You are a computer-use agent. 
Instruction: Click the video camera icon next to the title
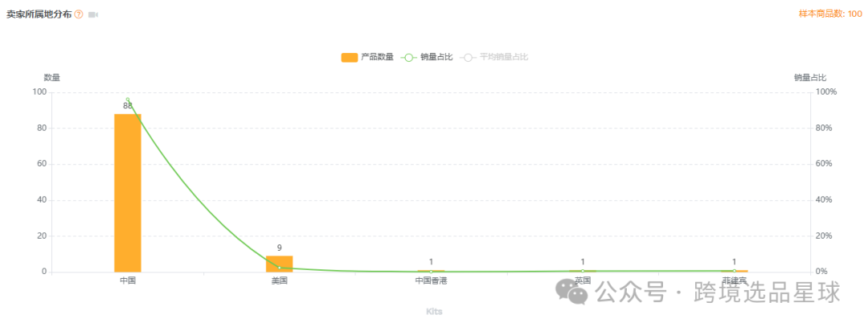(x=93, y=15)
